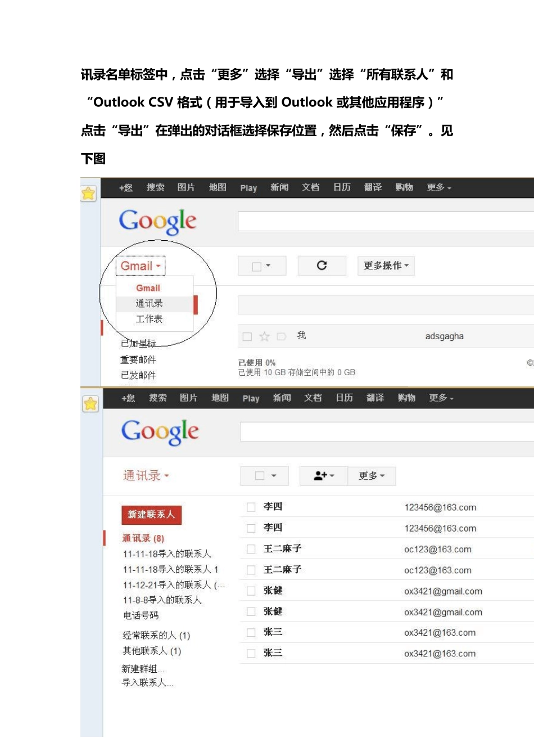Viewport: 534px width, 756px height.
Task: Open the select-all checkbox dropdown in Gmail toolbar
Action: click(262, 266)
